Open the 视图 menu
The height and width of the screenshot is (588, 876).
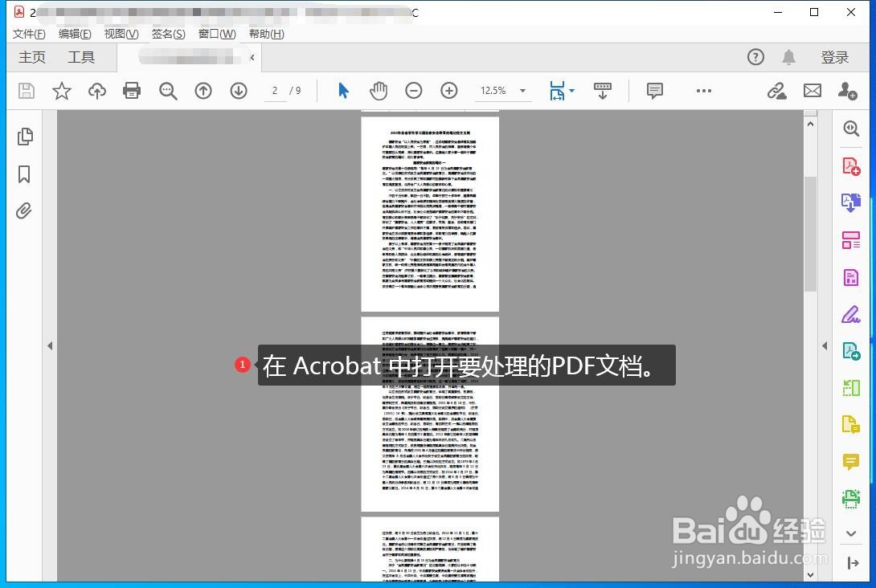coord(121,34)
